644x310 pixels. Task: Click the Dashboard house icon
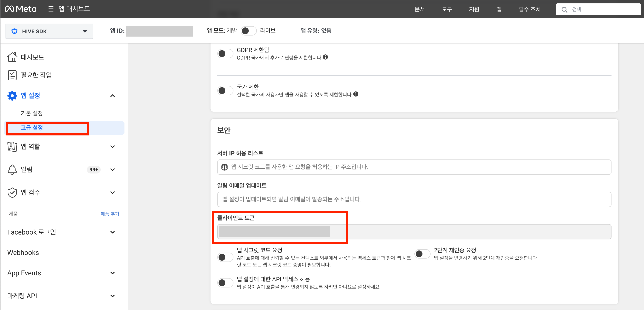pyautogui.click(x=12, y=57)
